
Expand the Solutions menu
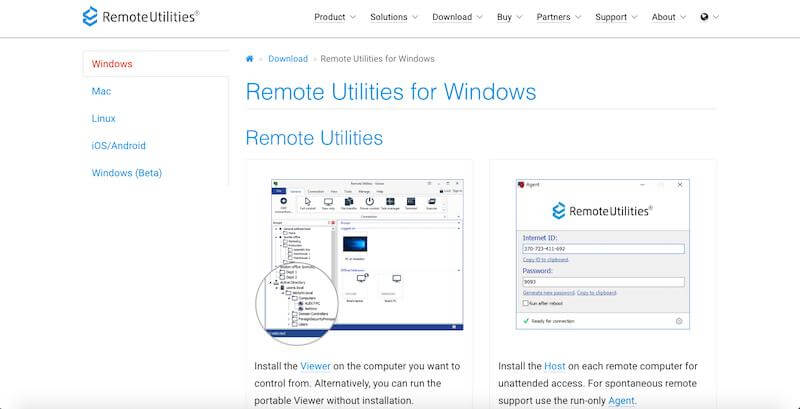(x=394, y=17)
